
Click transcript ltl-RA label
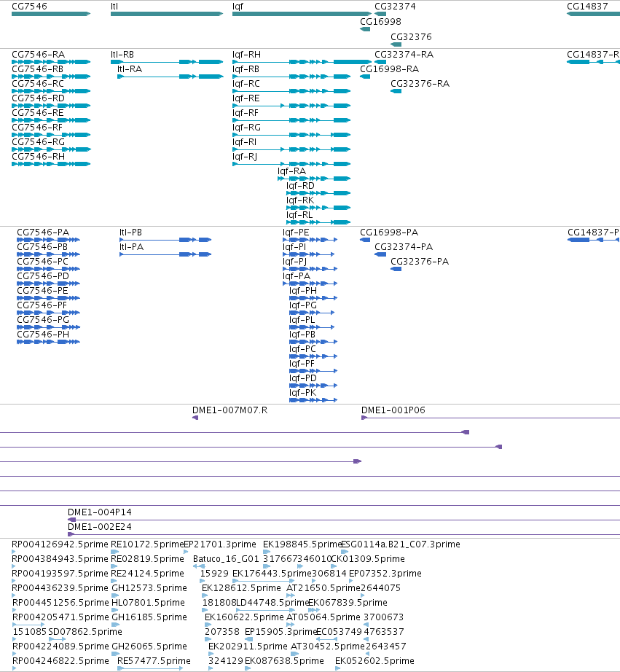130,69
